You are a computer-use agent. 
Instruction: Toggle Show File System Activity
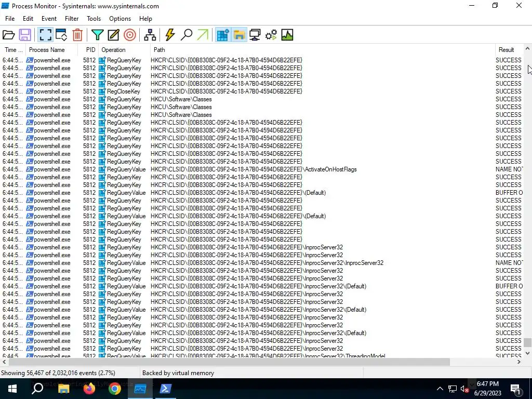point(239,35)
